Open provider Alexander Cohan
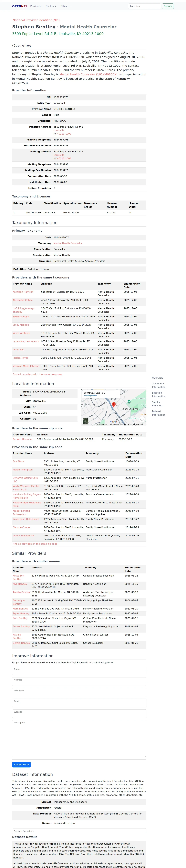 point(23,300)
